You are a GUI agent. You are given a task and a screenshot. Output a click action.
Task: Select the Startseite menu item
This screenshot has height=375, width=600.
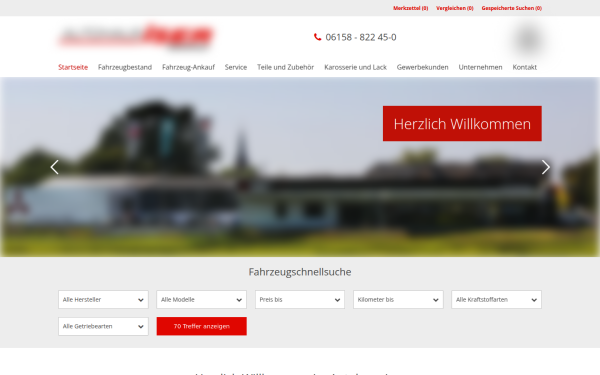coord(73,67)
